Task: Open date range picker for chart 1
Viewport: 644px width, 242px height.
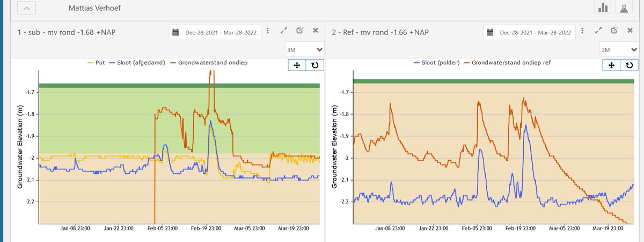Action: [x=215, y=32]
